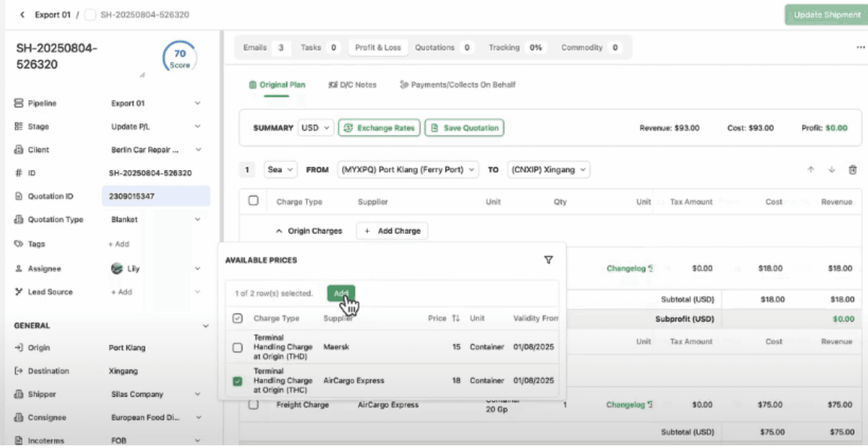This screenshot has height=448, width=868.
Task: Click the Save Quotation button
Action: coord(464,128)
